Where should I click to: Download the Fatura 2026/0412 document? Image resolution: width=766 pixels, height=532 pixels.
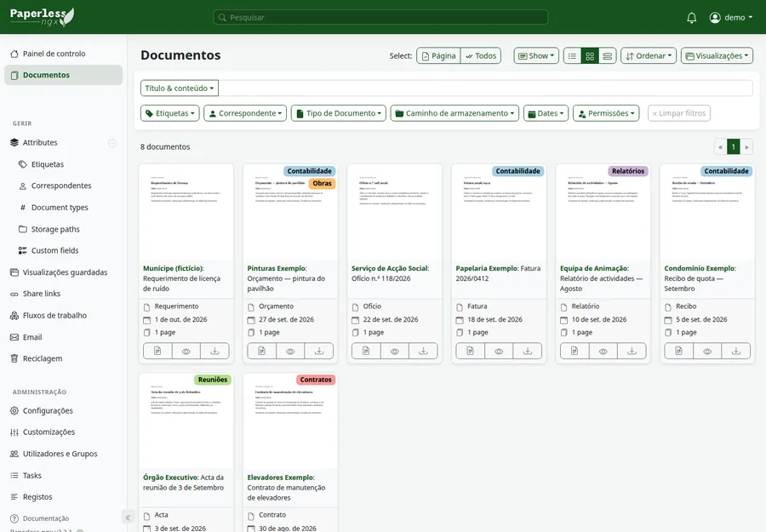528,352
